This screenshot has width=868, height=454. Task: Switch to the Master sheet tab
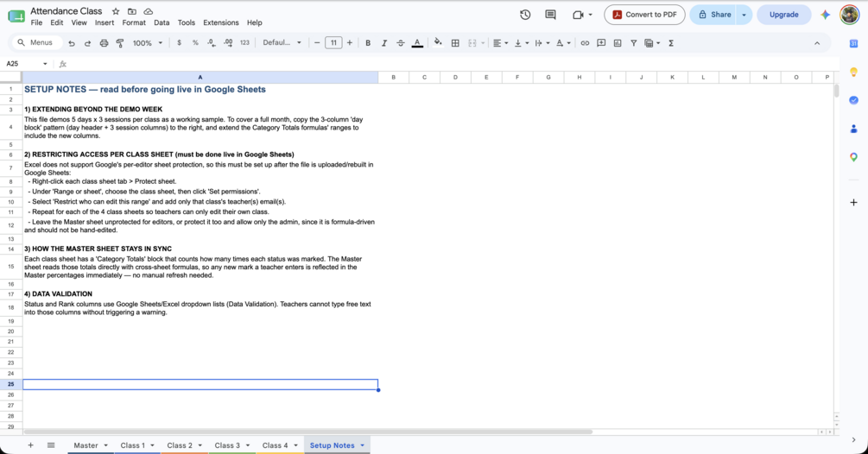point(86,445)
